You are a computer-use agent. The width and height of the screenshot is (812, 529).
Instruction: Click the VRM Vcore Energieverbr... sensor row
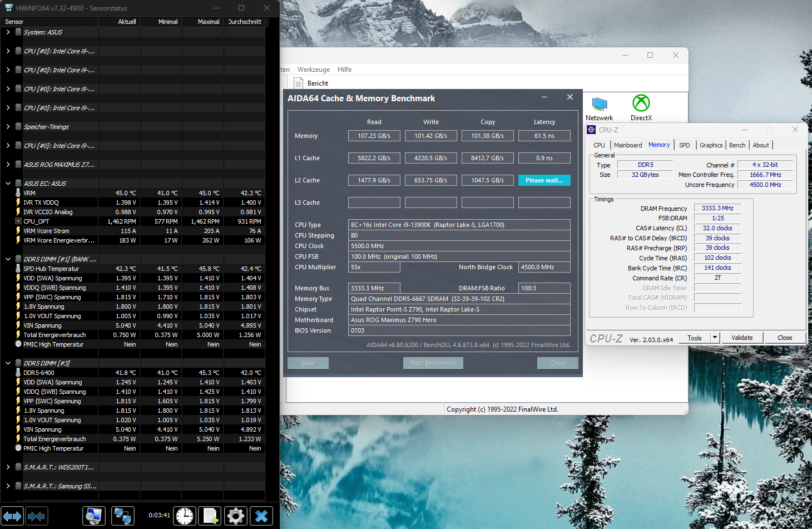pos(132,240)
